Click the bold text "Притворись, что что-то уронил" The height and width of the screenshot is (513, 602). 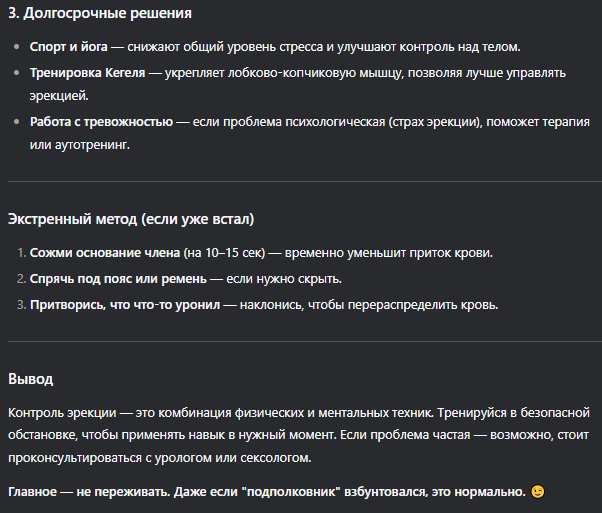point(125,304)
